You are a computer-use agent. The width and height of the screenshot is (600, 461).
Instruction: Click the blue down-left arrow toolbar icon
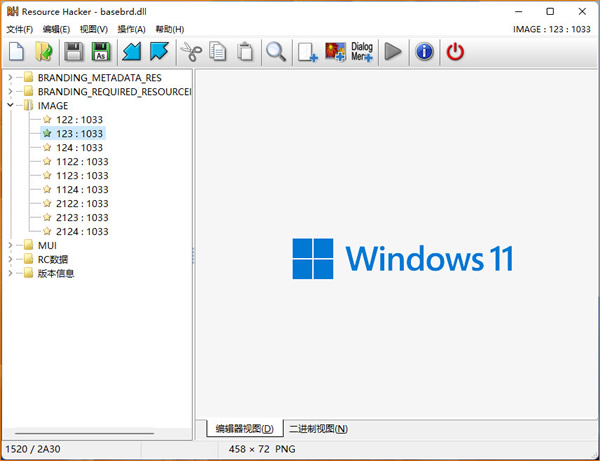coord(132,52)
